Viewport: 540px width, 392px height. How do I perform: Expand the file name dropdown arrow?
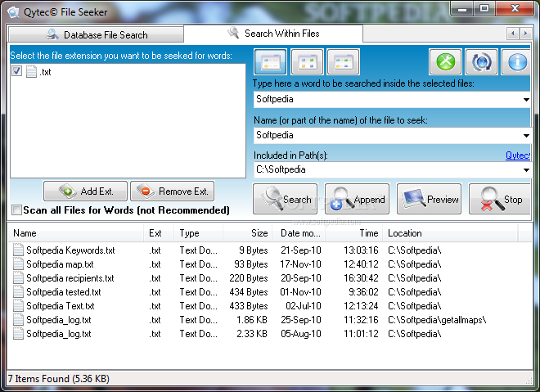pos(526,135)
